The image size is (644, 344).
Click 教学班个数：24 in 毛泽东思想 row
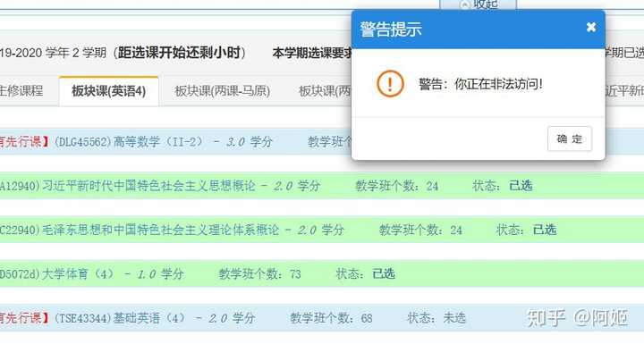tap(420, 230)
